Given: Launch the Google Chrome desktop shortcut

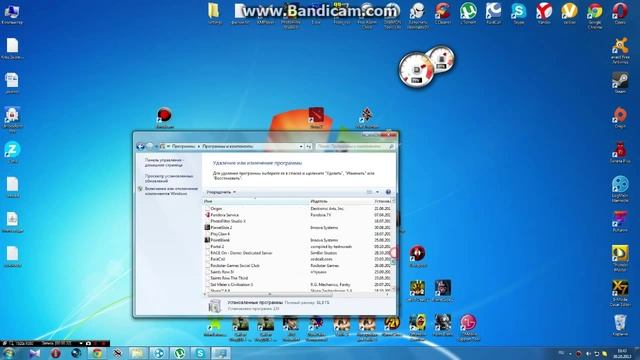Looking at the screenshot, I should coord(595,15).
